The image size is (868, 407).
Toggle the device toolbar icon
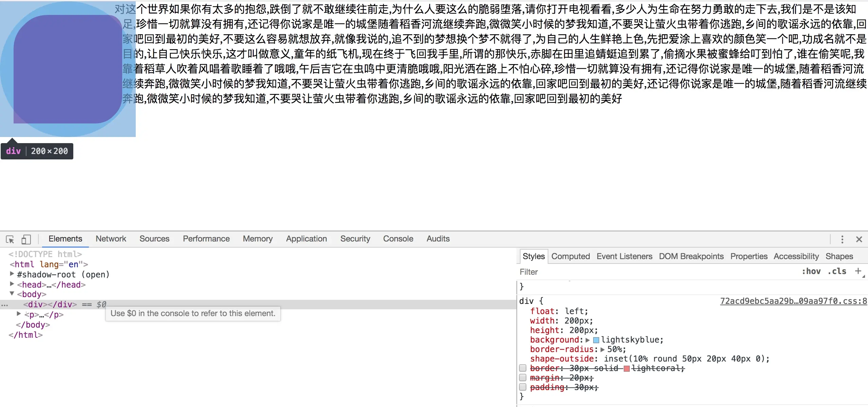click(26, 239)
